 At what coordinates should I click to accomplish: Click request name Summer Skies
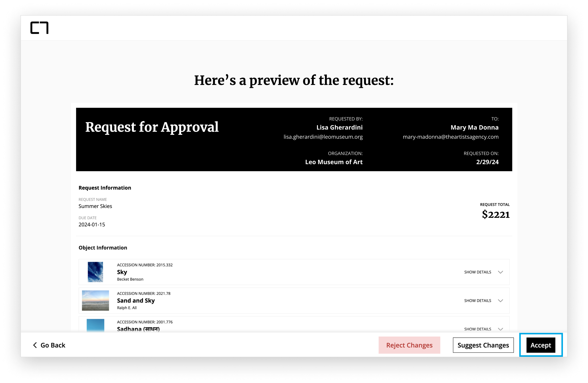coord(95,206)
